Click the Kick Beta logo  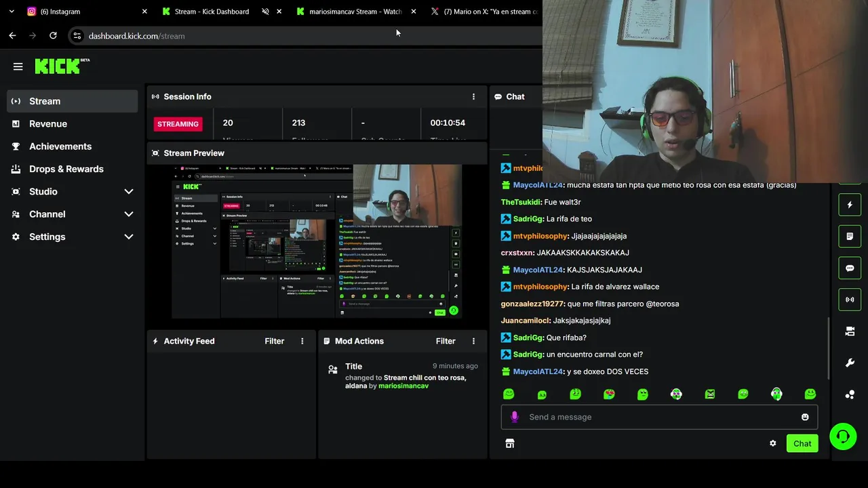click(x=62, y=66)
